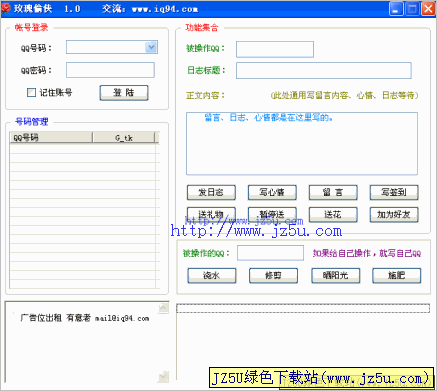
Task: Click the 送花 button
Action: pyautogui.click(x=333, y=214)
